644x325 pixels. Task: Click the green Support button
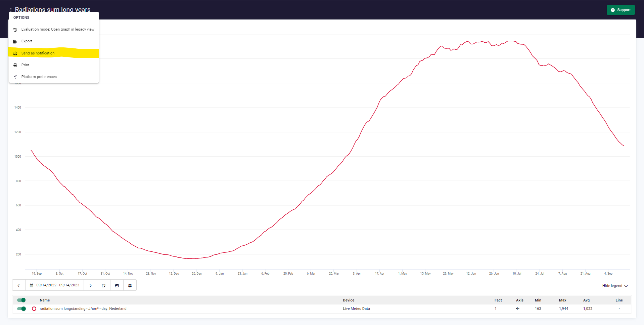coord(620,10)
